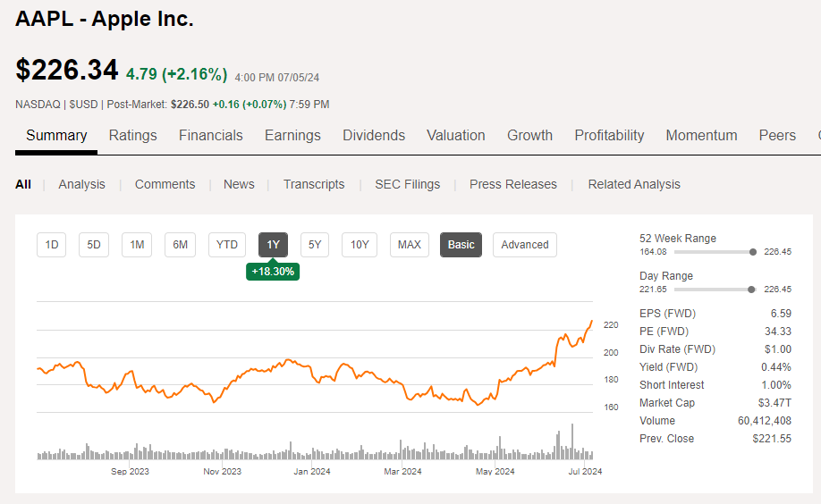Switch to the Valuation tab
Image resolution: width=821 pixels, height=504 pixels.
456,136
